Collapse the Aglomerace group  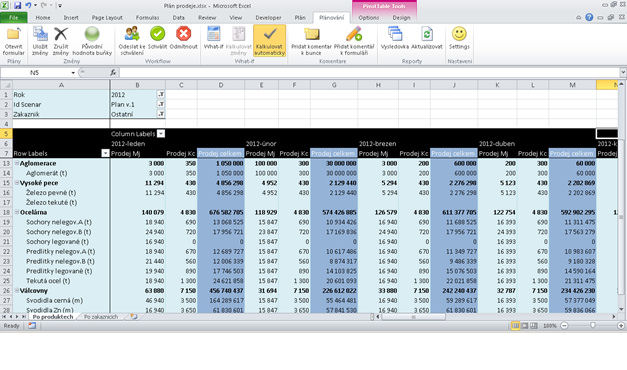point(17,163)
